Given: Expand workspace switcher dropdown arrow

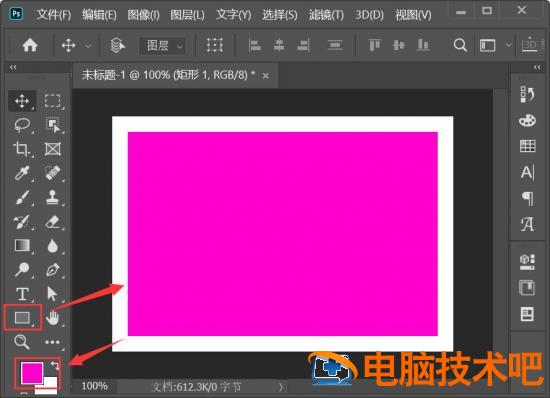Looking at the screenshot, I should pos(508,45).
